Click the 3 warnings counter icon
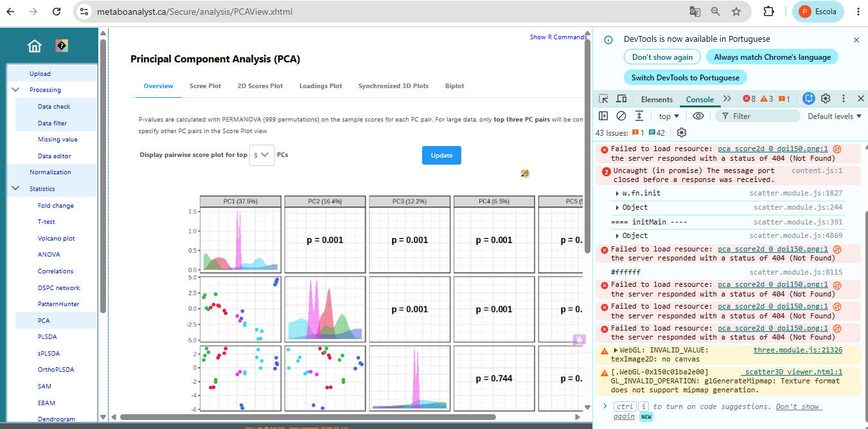Viewport: 868px width, 429px height. coord(766,98)
